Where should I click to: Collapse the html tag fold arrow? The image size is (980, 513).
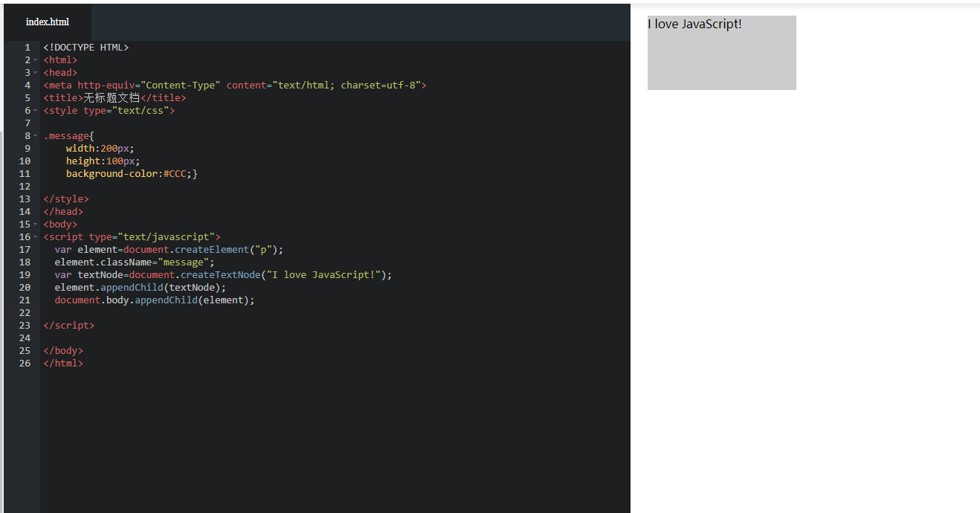[x=36, y=60]
